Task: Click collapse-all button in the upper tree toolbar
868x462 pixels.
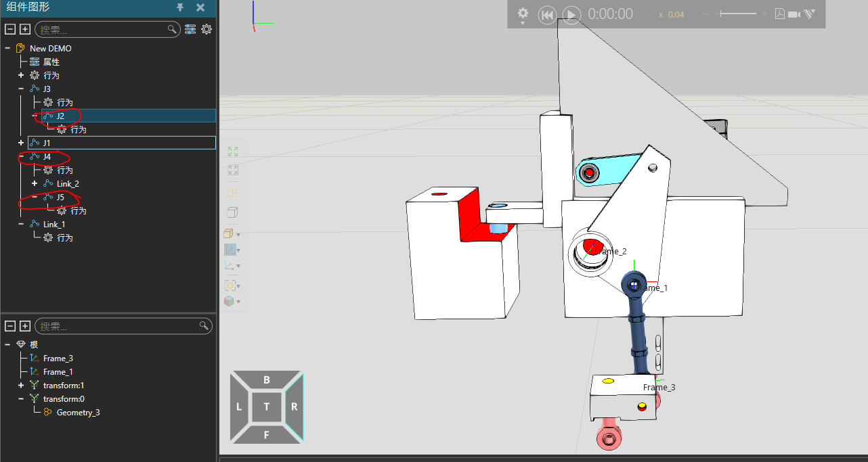Action: pyautogui.click(x=10, y=29)
